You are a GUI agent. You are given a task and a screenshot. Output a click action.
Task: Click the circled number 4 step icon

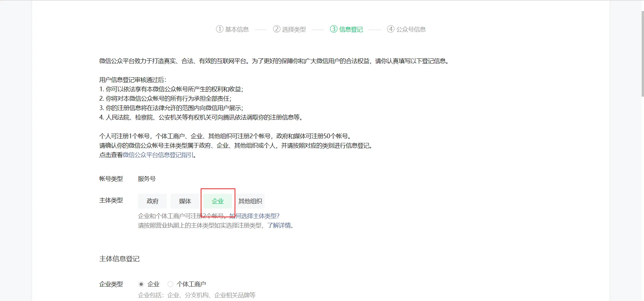click(390, 29)
